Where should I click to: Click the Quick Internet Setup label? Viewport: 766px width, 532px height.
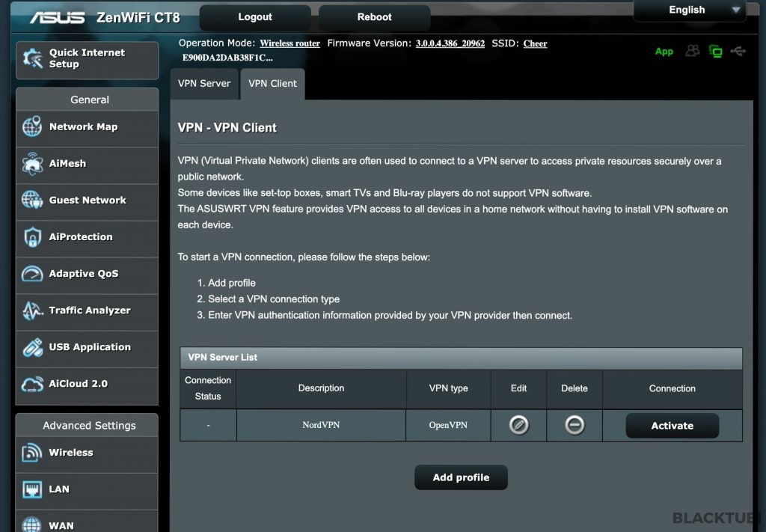click(87, 58)
